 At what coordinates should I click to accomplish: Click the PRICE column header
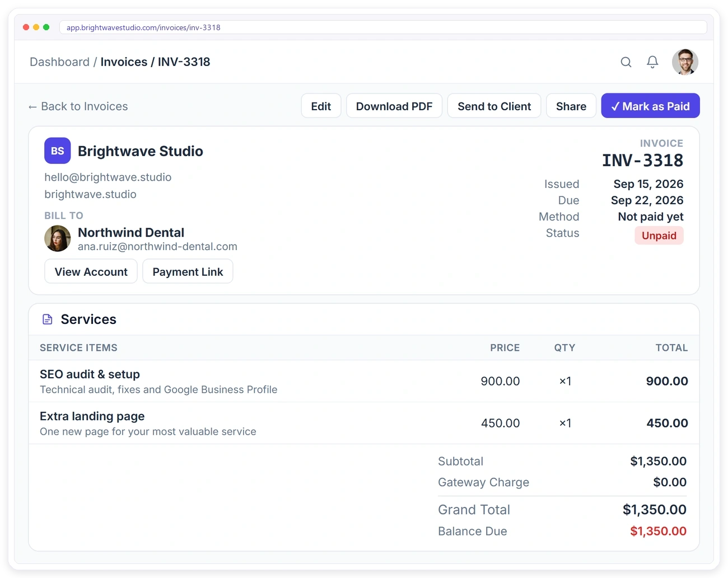coord(505,347)
